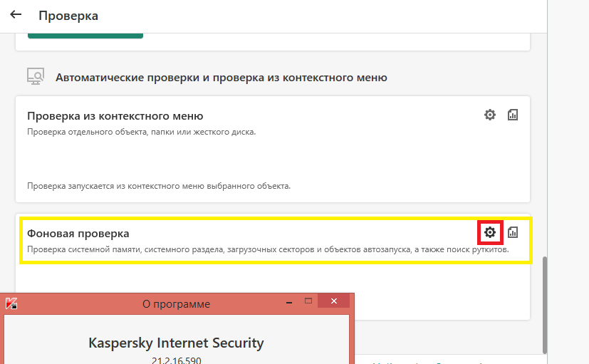Screen dimensions: 589x364
Task: Click the Автоматические проверки section header
Action: (221, 77)
